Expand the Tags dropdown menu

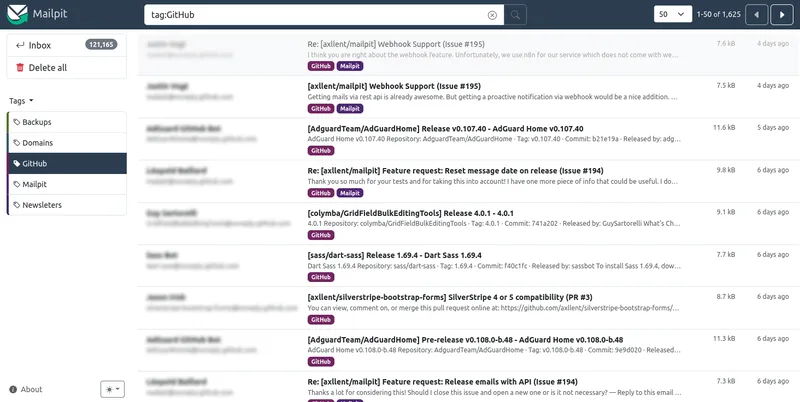point(21,101)
